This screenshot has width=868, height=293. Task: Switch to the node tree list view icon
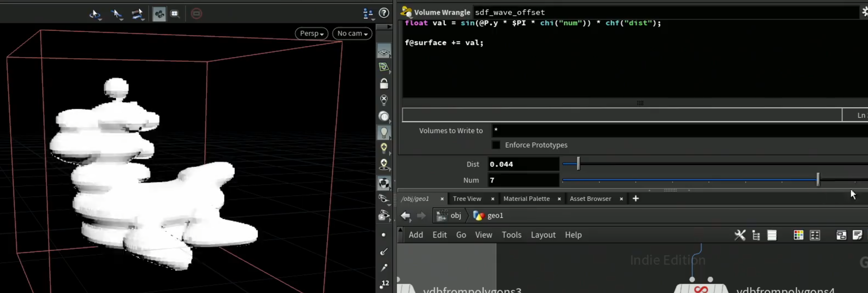(756, 235)
